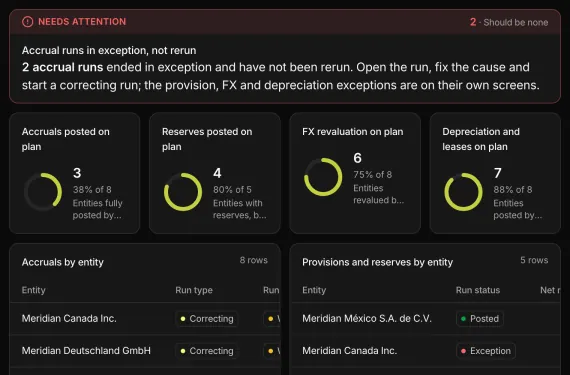Click the Reserves posted 80% progress ring
The height and width of the screenshot is (375, 570).
183,192
